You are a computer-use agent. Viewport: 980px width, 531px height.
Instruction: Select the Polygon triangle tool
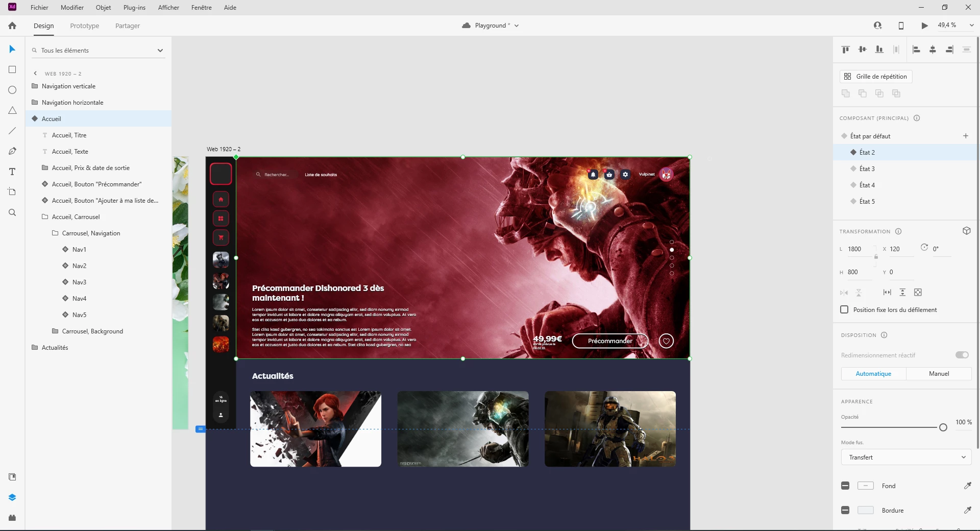12,110
